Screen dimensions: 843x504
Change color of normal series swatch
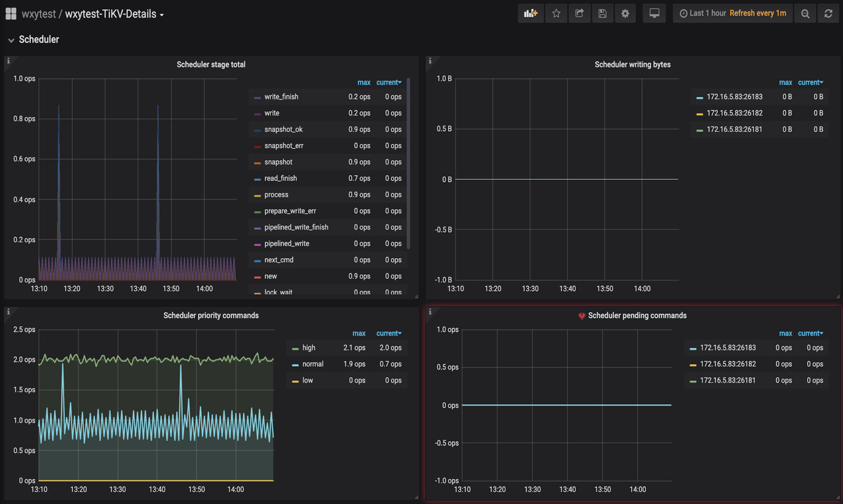click(295, 365)
